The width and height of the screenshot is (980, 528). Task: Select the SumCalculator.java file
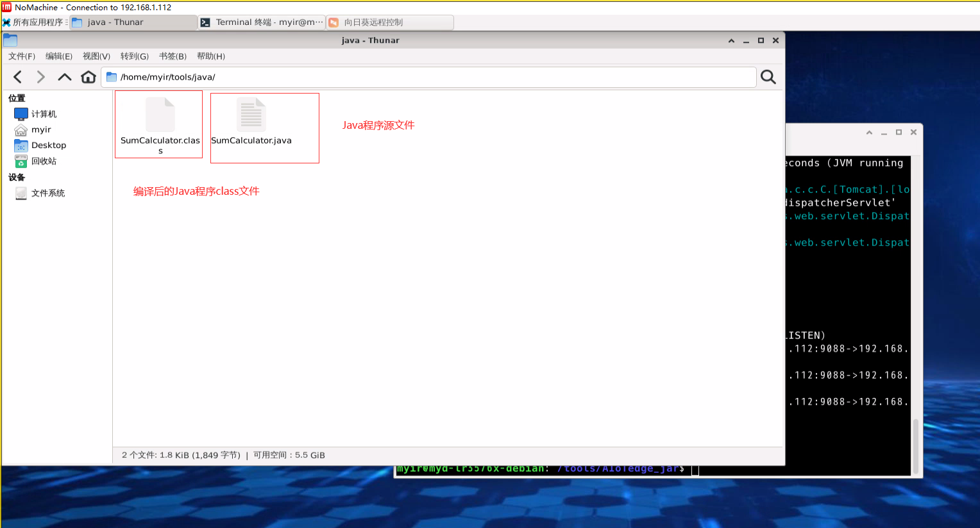[x=251, y=123]
